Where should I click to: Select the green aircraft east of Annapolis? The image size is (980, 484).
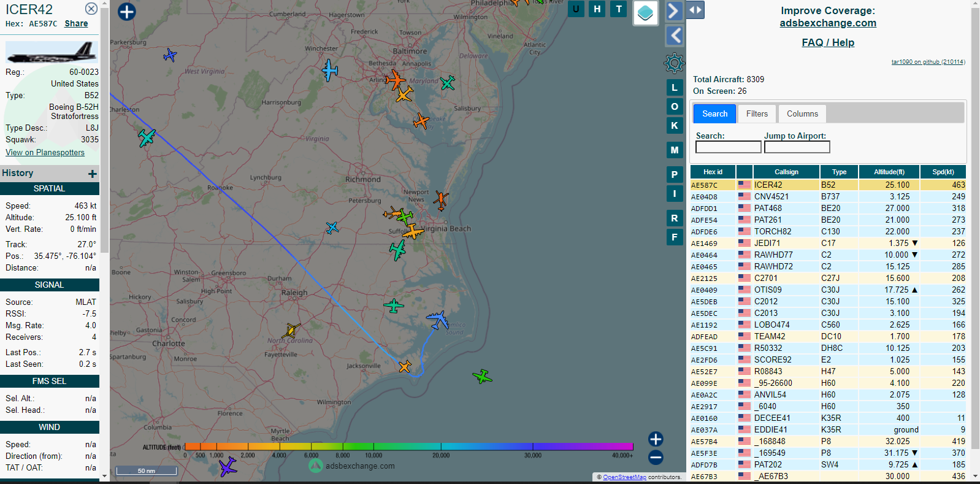[448, 82]
